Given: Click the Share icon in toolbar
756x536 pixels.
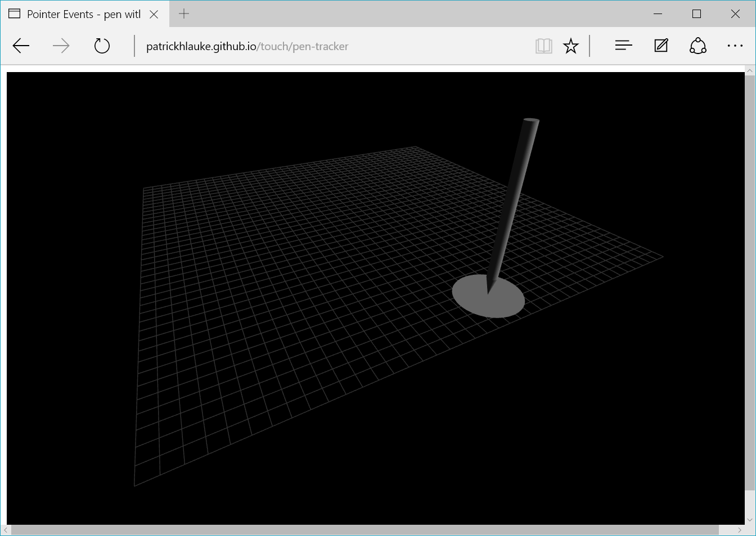Looking at the screenshot, I should [x=698, y=46].
